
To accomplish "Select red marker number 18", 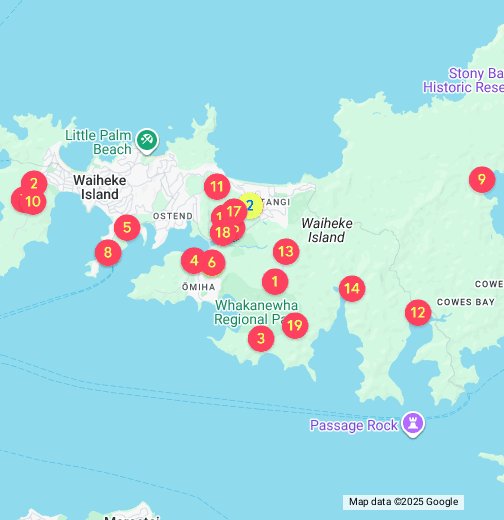I will click(x=223, y=233).
